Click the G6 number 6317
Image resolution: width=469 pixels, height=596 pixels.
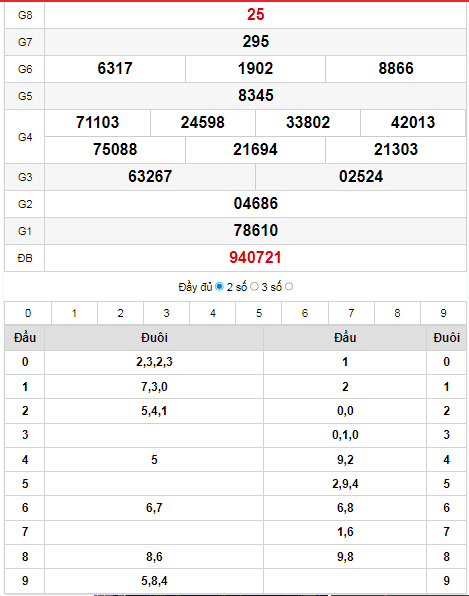tap(115, 69)
